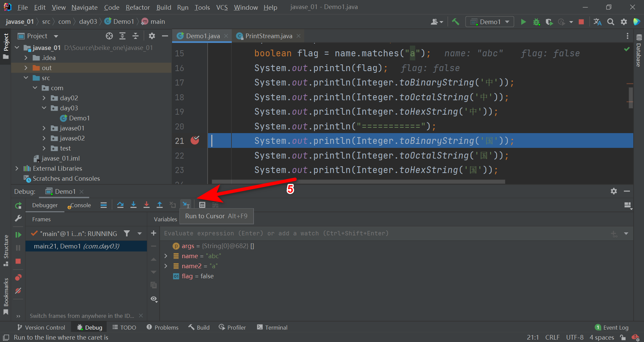Image resolution: width=644 pixels, height=342 pixels.
Task: Open debugger settings wrench icon
Action: click(x=18, y=219)
